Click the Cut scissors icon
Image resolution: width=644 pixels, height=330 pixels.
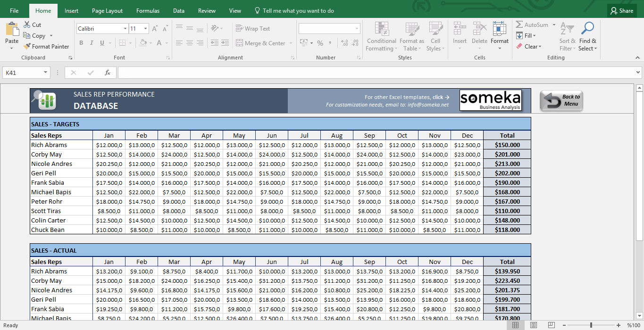pyautogui.click(x=27, y=25)
